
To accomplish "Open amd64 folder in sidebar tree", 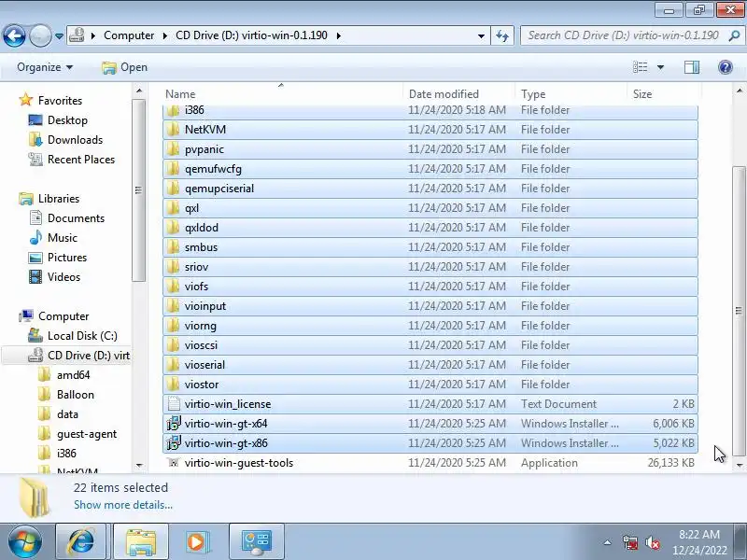I will click(x=73, y=375).
